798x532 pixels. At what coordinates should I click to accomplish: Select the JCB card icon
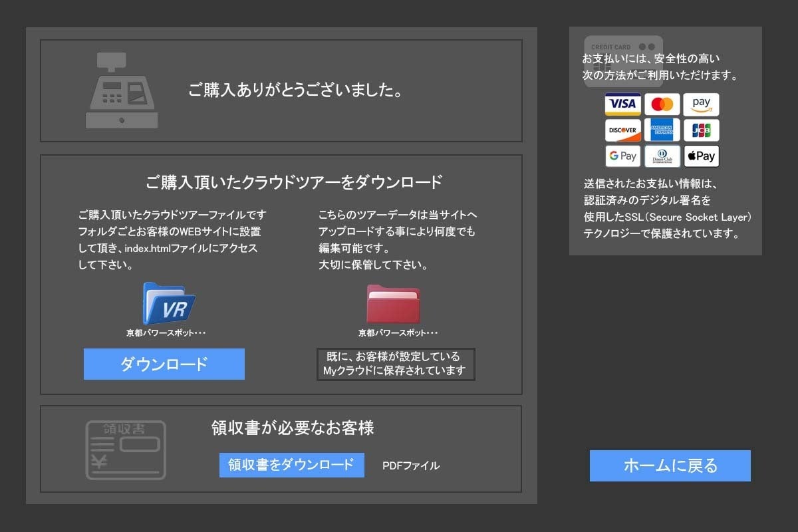(x=701, y=130)
